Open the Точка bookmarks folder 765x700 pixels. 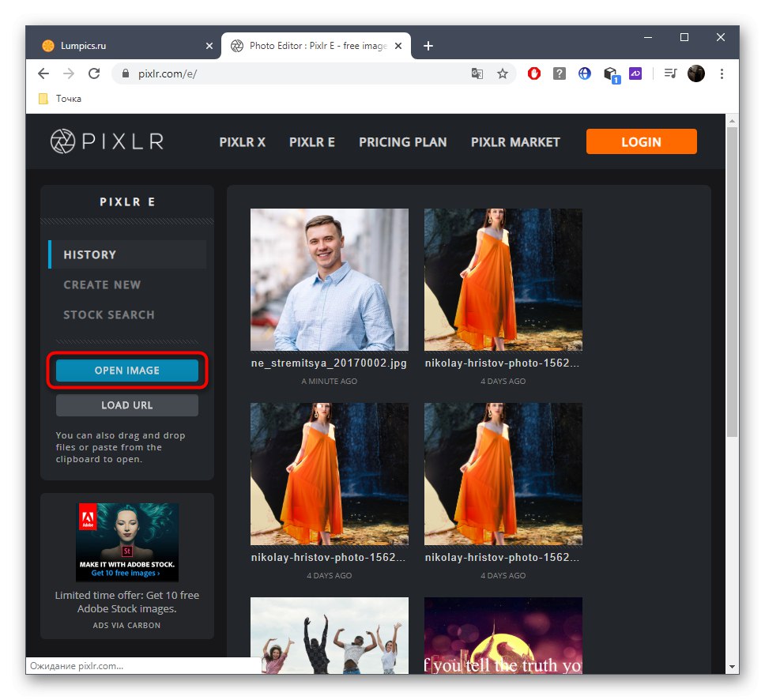60,99
